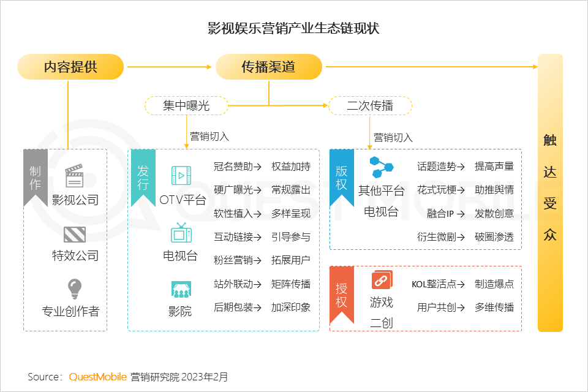Click the 其他平台 label
The width and height of the screenshot is (588, 392).
382,190
